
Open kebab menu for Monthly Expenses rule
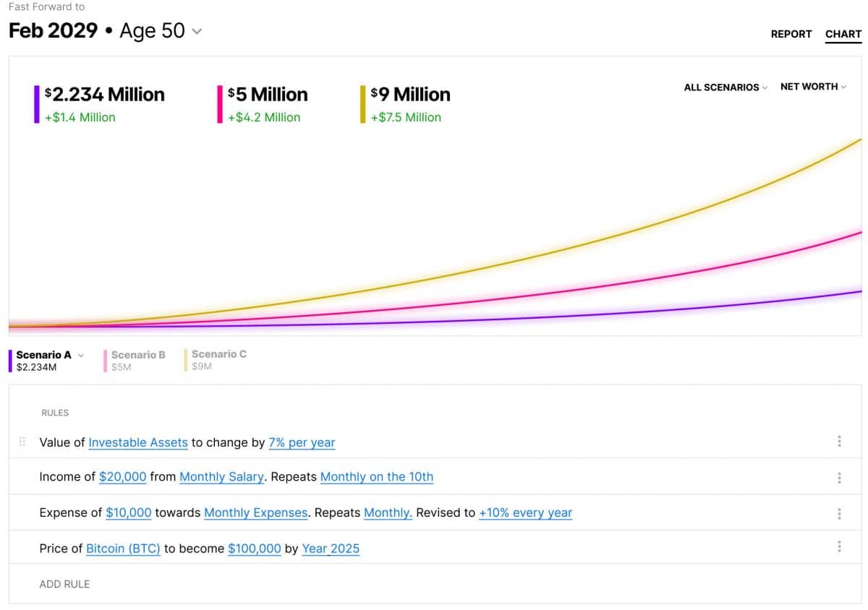tap(839, 514)
